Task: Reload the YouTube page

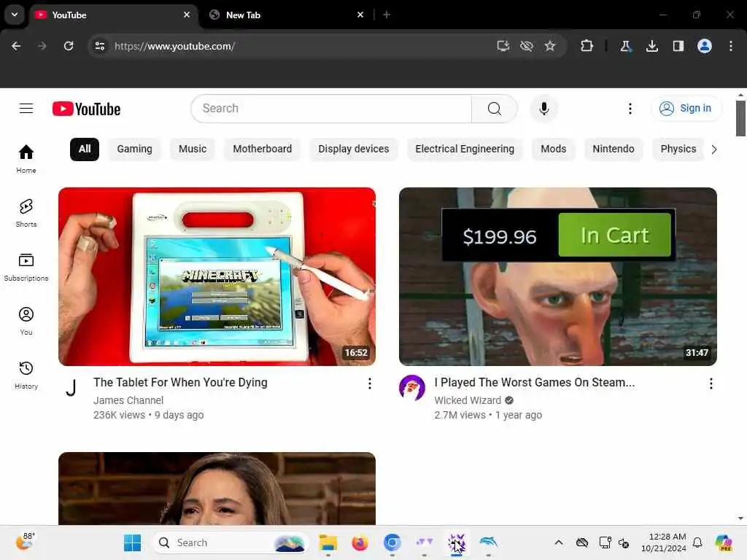Action: [x=69, y=46]
